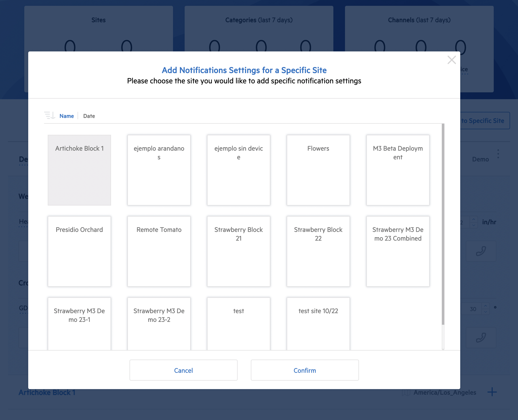The image size is (518, 420).
Task: Click the phone icon next to in/hr setting
Action: pos(481,251)
